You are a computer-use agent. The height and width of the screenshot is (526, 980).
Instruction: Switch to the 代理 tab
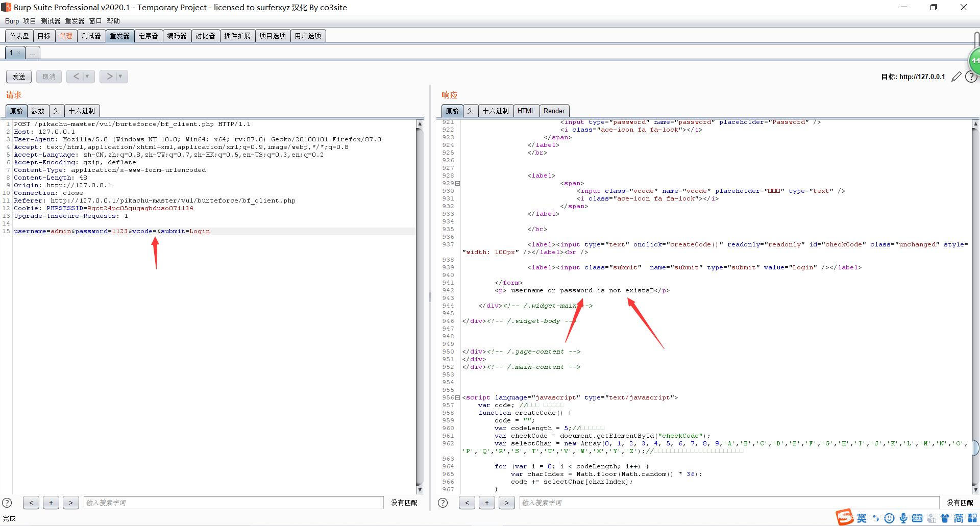click(66, 36)
